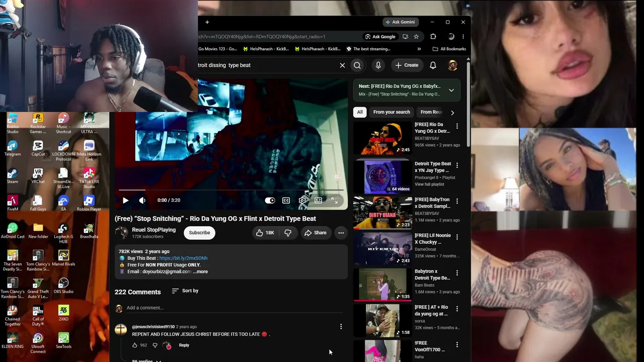This screenshot has width=644, height=362.
Task: Open the Go Movies 123 bookmark
Action: pyautogui.click(x=218, y=49)
